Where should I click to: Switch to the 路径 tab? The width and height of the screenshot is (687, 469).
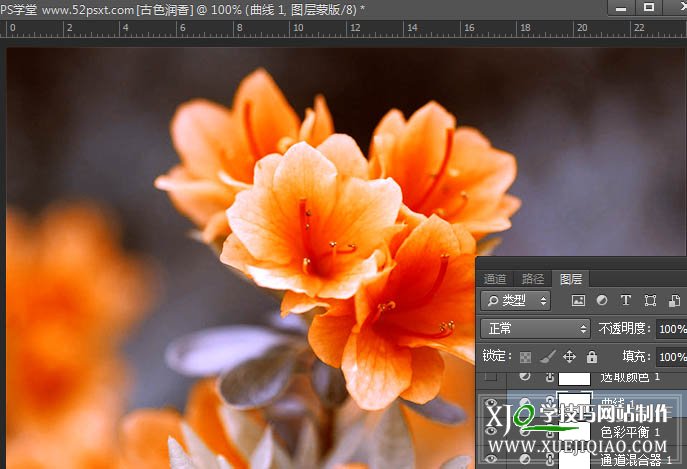[533, 279]
